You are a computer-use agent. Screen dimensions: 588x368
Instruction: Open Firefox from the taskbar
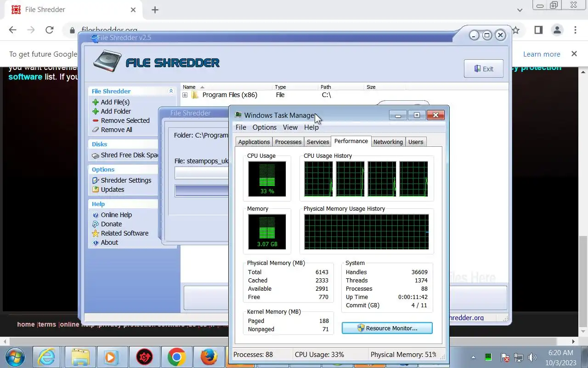209,357
